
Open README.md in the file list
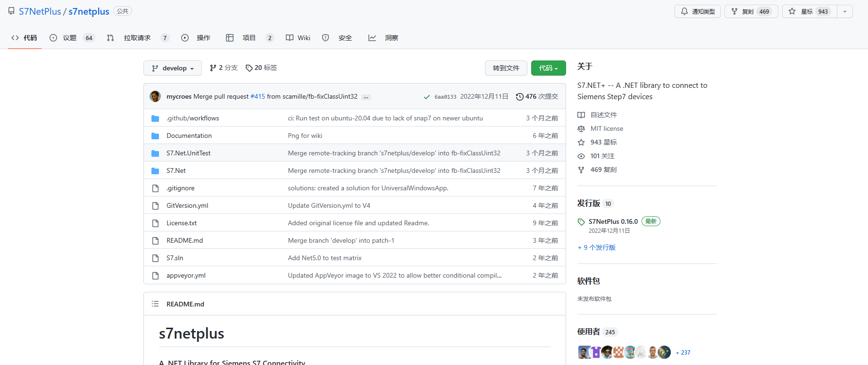(184, 240)
